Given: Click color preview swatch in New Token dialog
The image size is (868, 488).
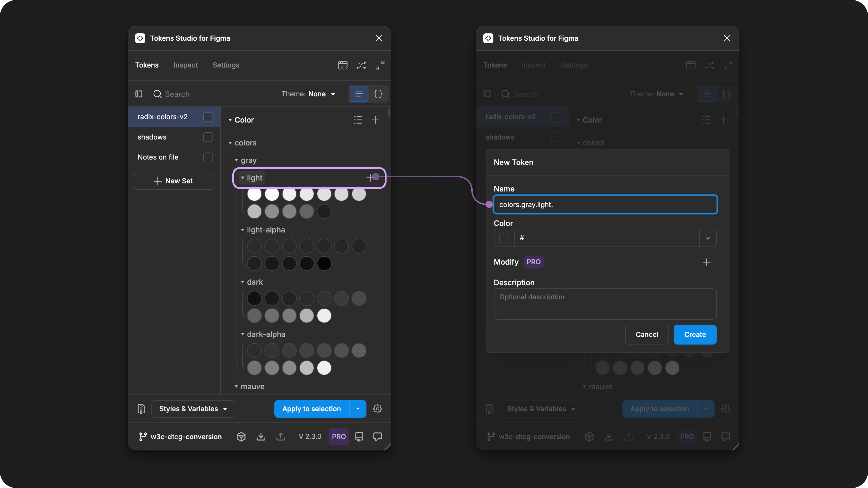Looking at the screenshot, I should [x=504, y=238].
